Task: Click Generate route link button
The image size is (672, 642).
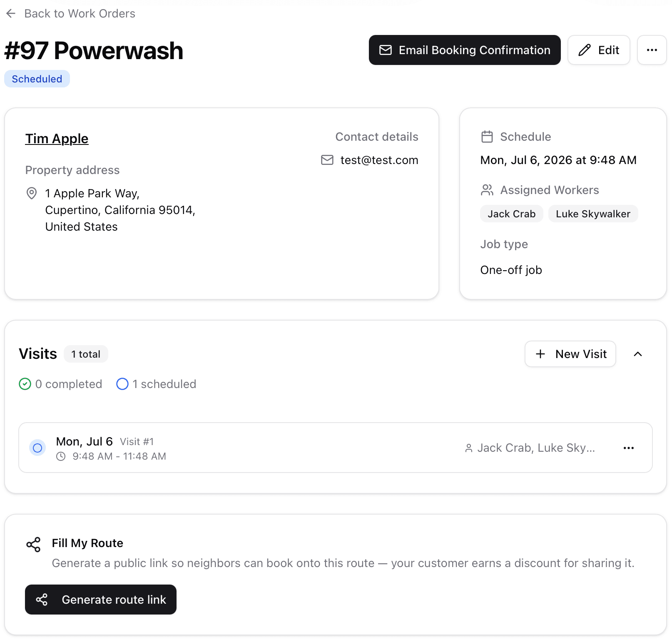Action: tap(101, 600)
